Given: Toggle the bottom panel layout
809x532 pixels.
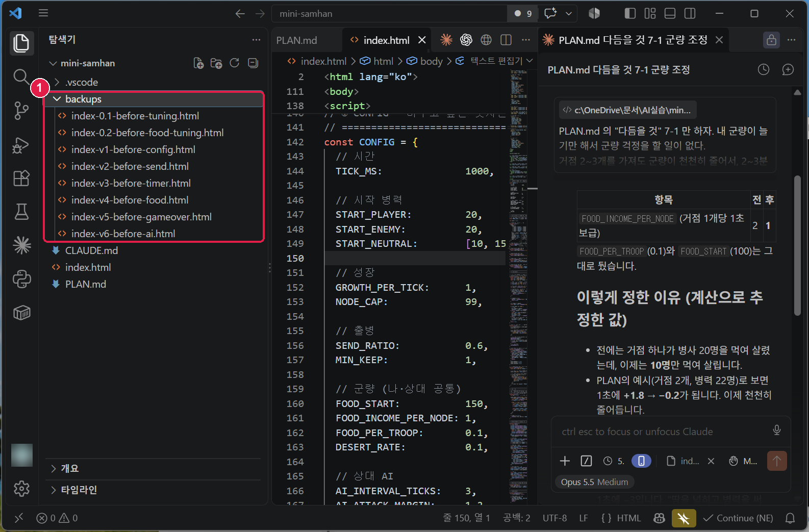Looking at the screenshot, I should pos(670,14).
